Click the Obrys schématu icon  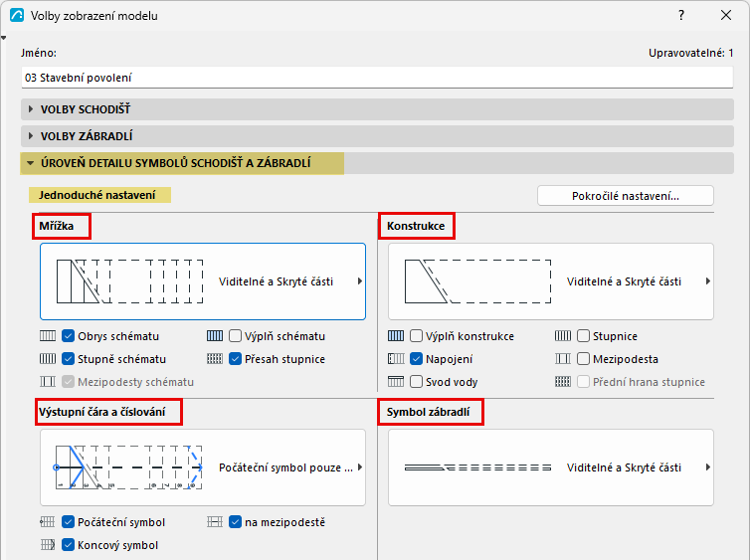pyautogui.click(x=48, y=336)
